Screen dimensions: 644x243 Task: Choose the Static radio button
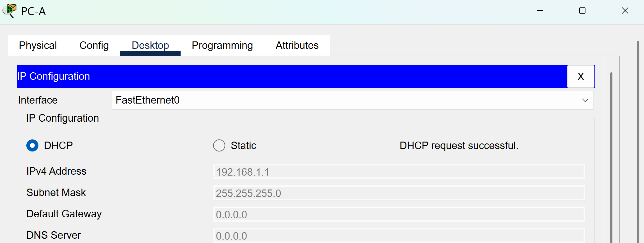pyautogui.click(x=219, y=145)
